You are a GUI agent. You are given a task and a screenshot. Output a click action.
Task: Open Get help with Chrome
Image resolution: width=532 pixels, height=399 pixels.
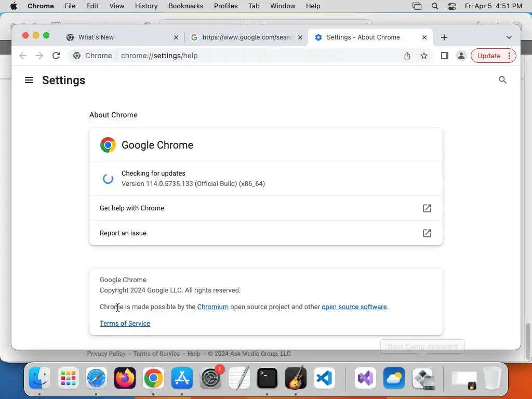265,208
